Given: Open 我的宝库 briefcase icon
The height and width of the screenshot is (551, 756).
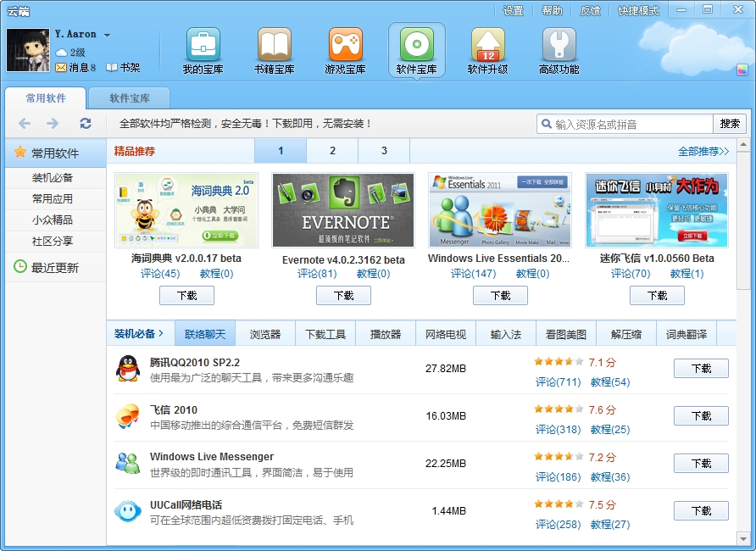Looking at the screenshot, I should click(x=203, y=44).
